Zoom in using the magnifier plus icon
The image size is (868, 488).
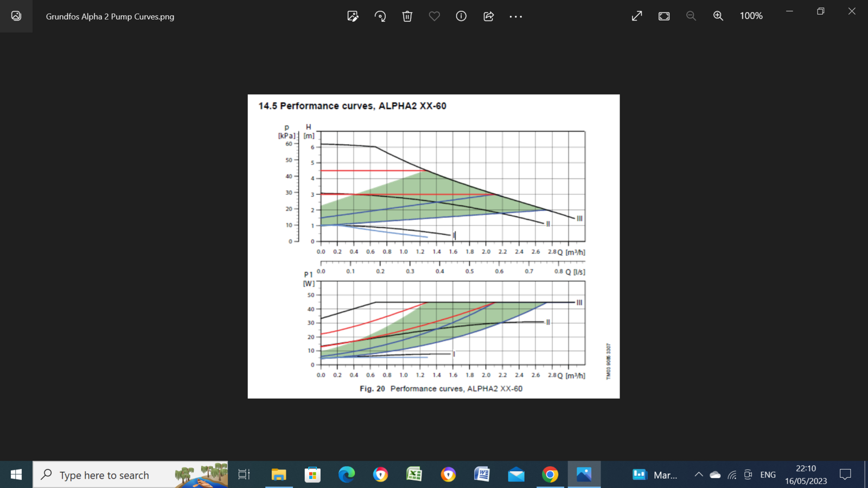[x=718, y=16]
